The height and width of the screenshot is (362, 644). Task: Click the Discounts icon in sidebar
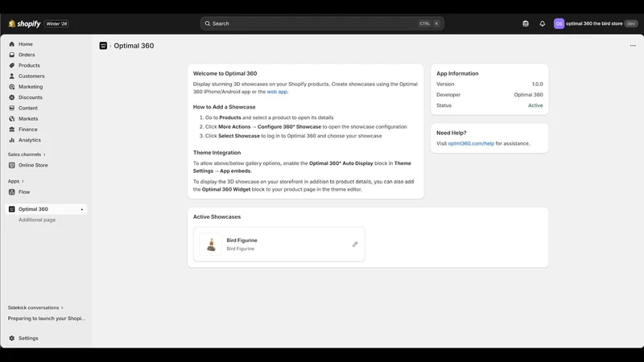pos(12,97)
